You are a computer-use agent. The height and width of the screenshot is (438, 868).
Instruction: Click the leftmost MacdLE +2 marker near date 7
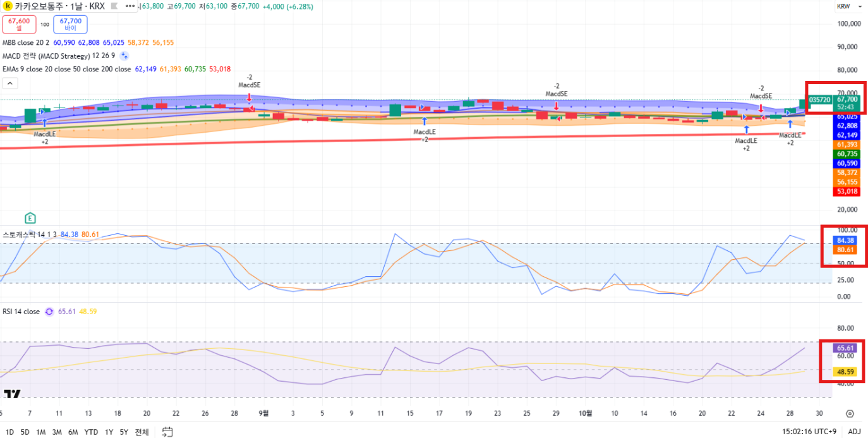(44, 131)
